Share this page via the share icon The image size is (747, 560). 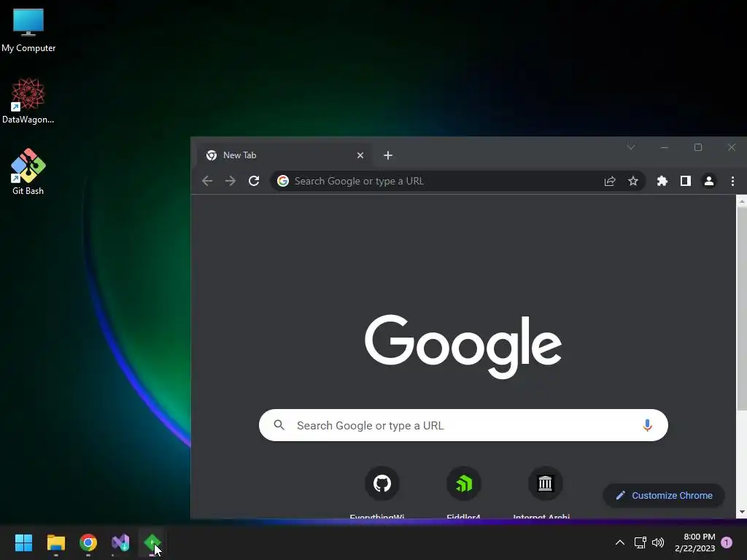(610, 181)
